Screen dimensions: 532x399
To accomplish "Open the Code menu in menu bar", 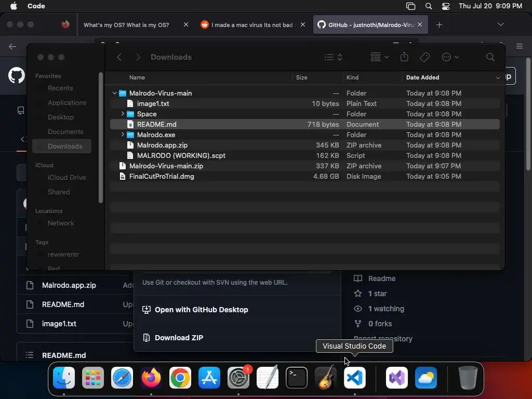I will 36,6.
